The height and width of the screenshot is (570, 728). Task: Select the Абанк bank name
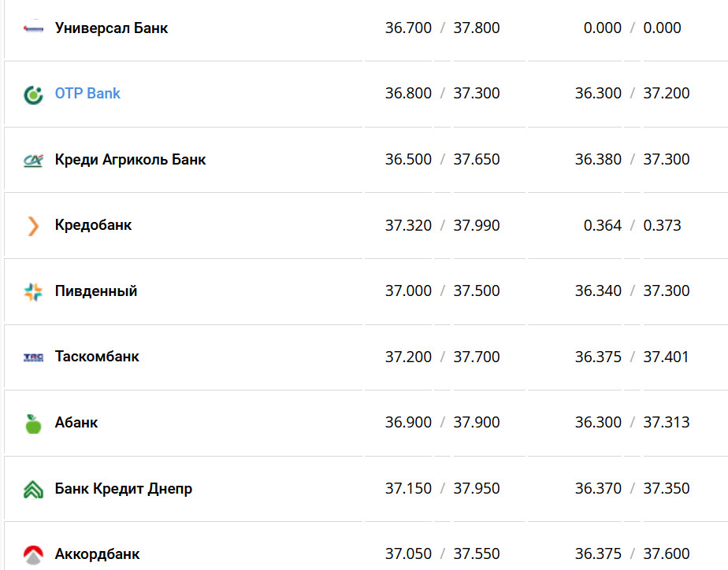76,423
